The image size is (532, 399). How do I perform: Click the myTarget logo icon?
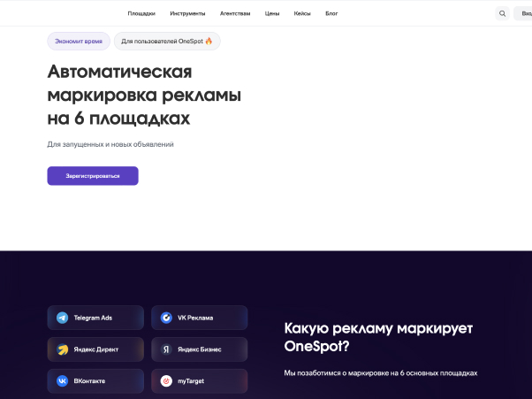166,381
